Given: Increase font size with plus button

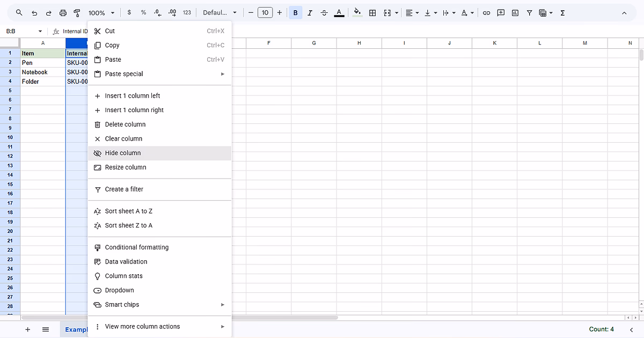Looking at the screenshot, I should tap(280, 12).
